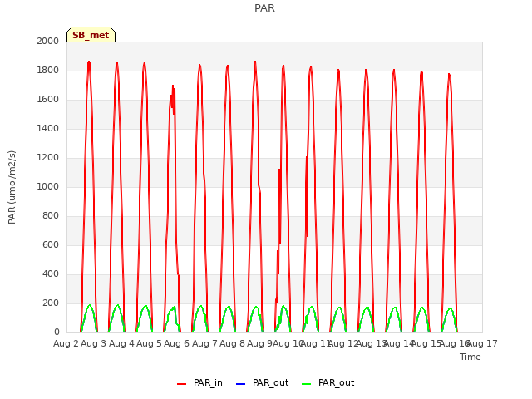Click the 800 y-axis tick label
Screen dimensions: 532x399
tap(51, 216)
